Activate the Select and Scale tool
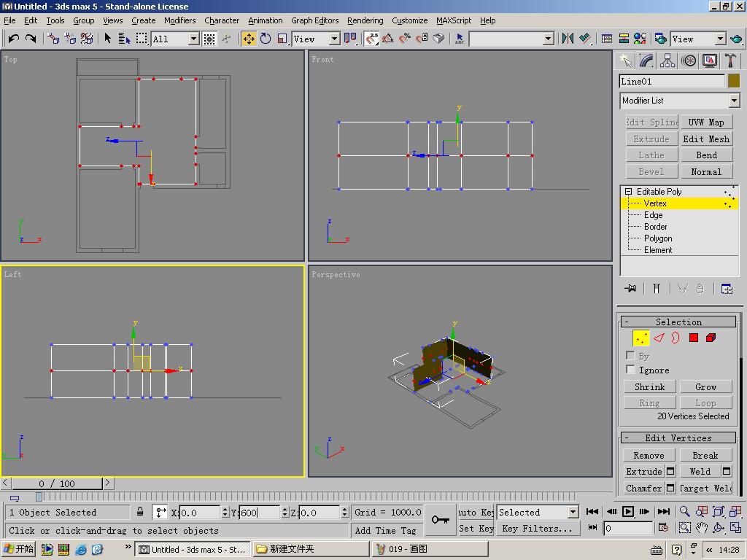This screenshot has height=560, width=747. point(282,39)
